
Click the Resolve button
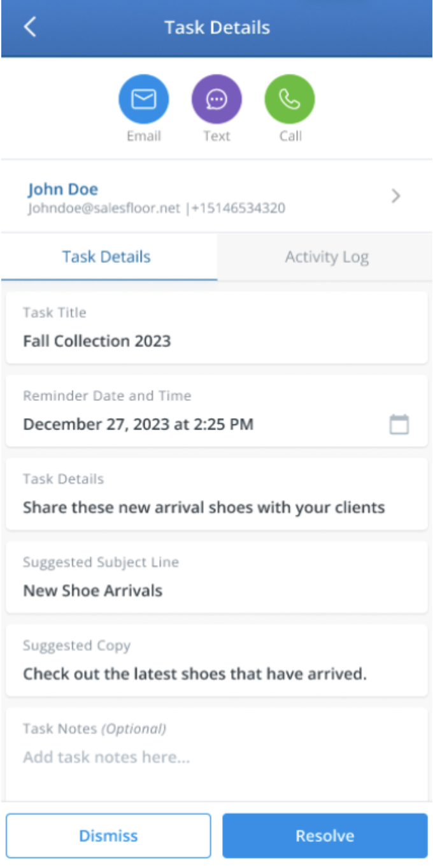[325, 836]
